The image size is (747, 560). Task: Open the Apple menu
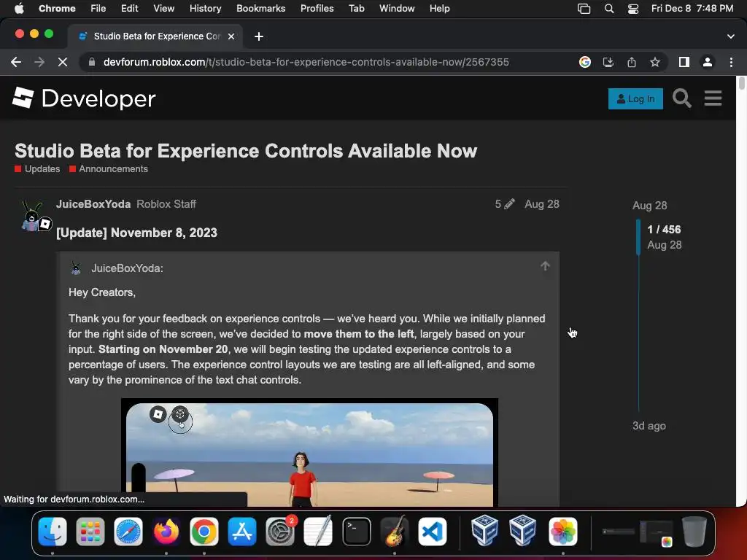pyautogui.click(x=19, y=8)
